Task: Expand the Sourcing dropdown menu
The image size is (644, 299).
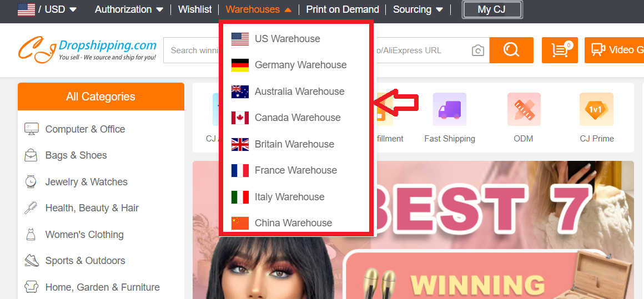Action: (x=417, y=9)
